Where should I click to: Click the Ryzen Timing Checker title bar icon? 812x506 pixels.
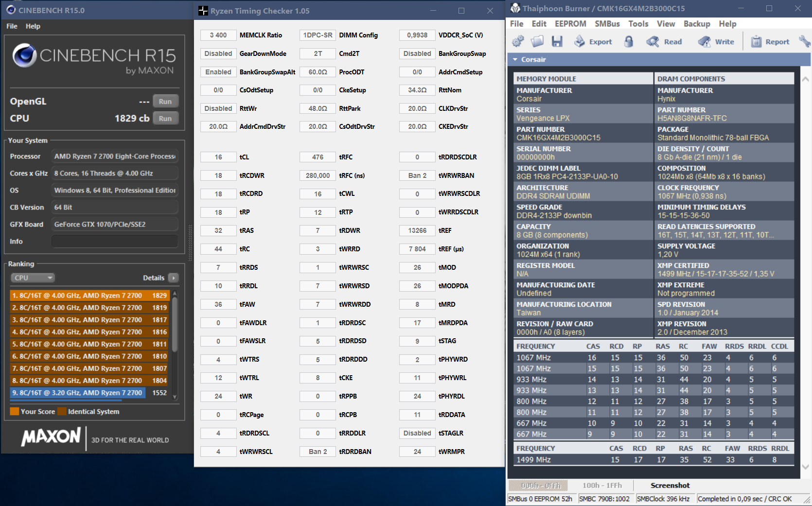click(203, 11)
